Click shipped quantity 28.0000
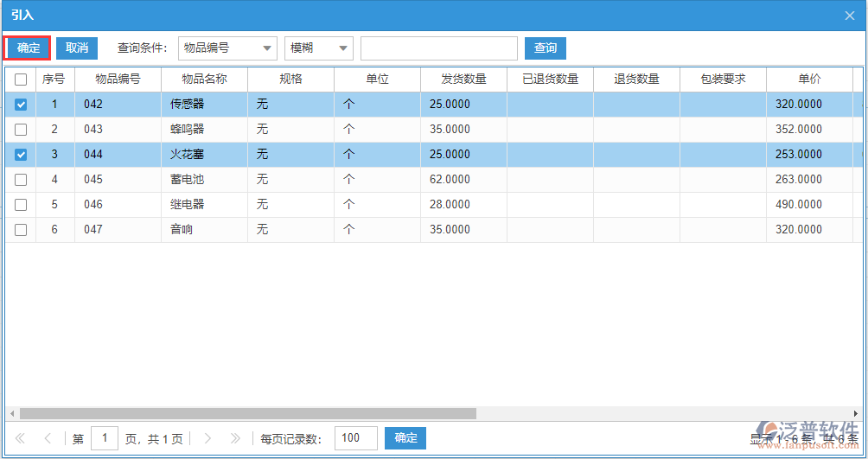This screenshot has width=868, height=459. [x=450, y=204]
